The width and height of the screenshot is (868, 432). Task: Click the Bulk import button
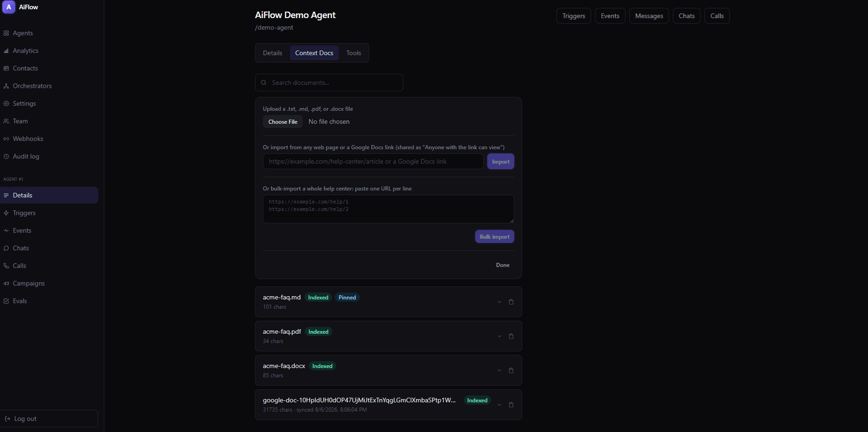click(x=494, y=236)
